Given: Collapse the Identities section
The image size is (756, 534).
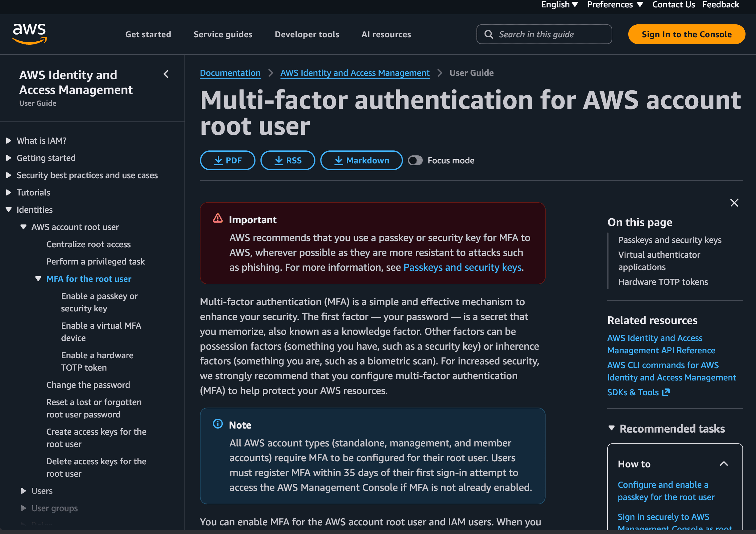Looking at the screenshot, I should [9, 210].
